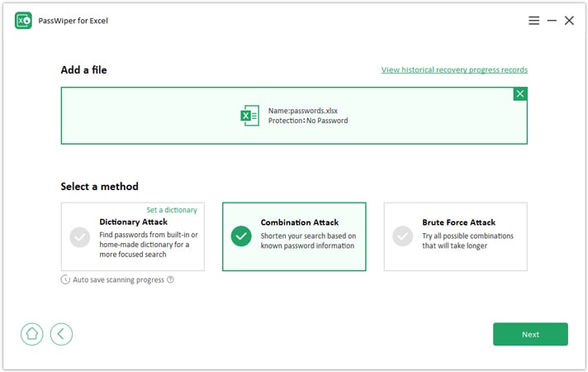Open View historical recovery progress records

[x=454, y=69]
